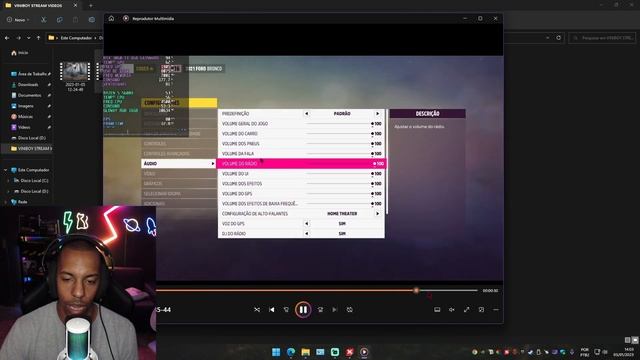This screenshot has height=360, width=640.
Task: Switch the media player to mini player
Action: coord(481,310)
